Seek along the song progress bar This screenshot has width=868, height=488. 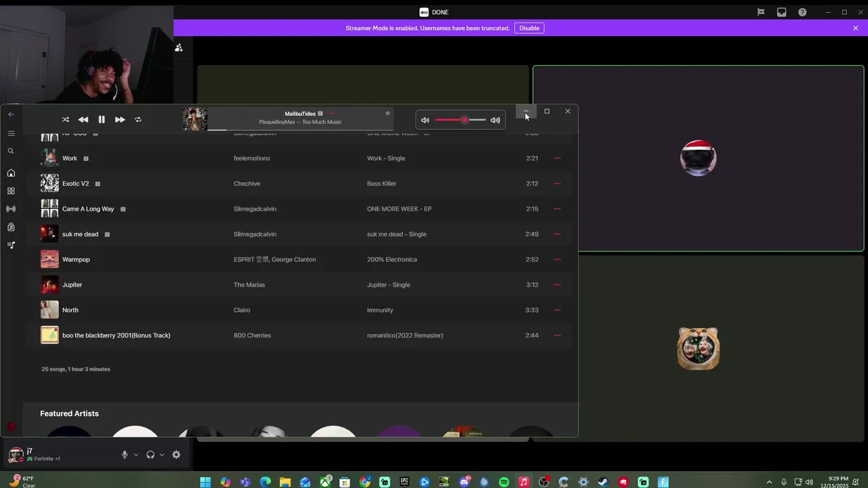coord(300,129)
